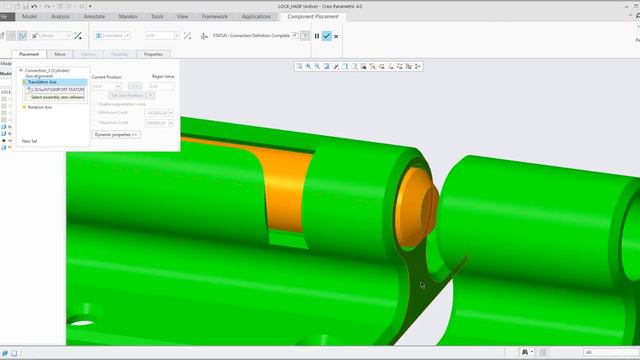Pause the component placement tool

pos(317,36)
